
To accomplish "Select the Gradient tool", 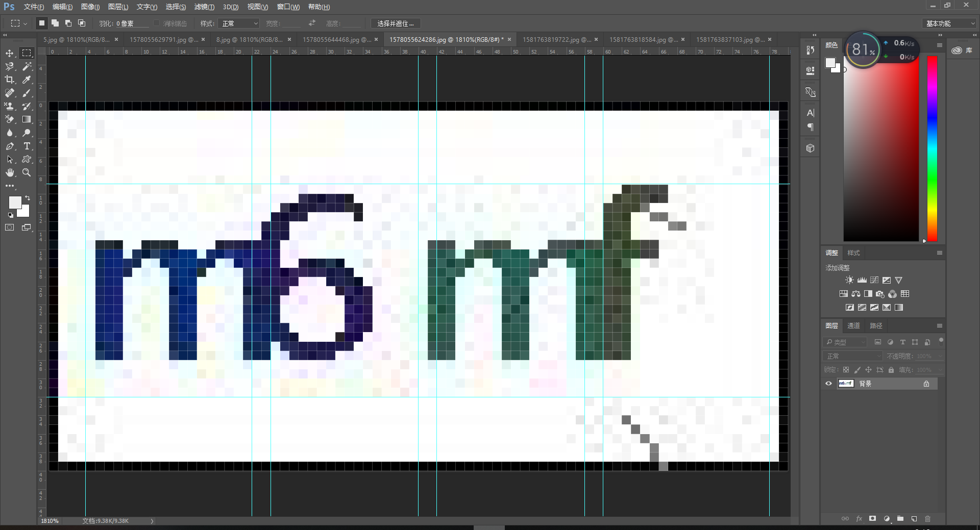I will point(27,119).
